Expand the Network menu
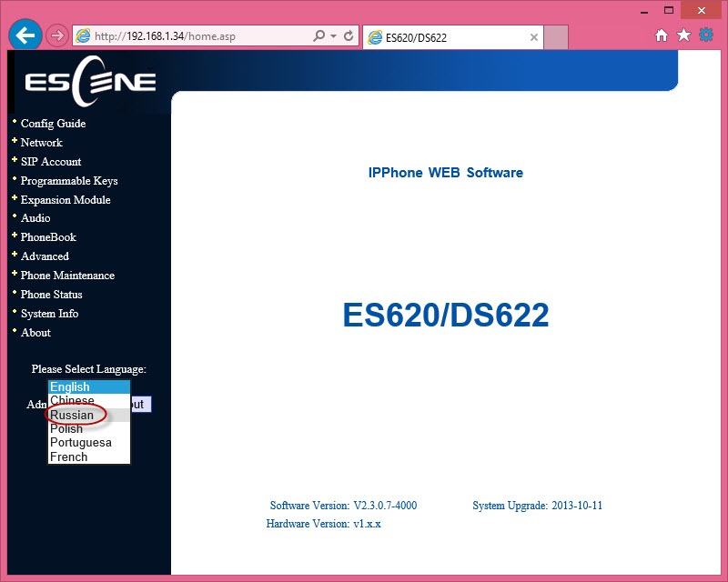 41,143
